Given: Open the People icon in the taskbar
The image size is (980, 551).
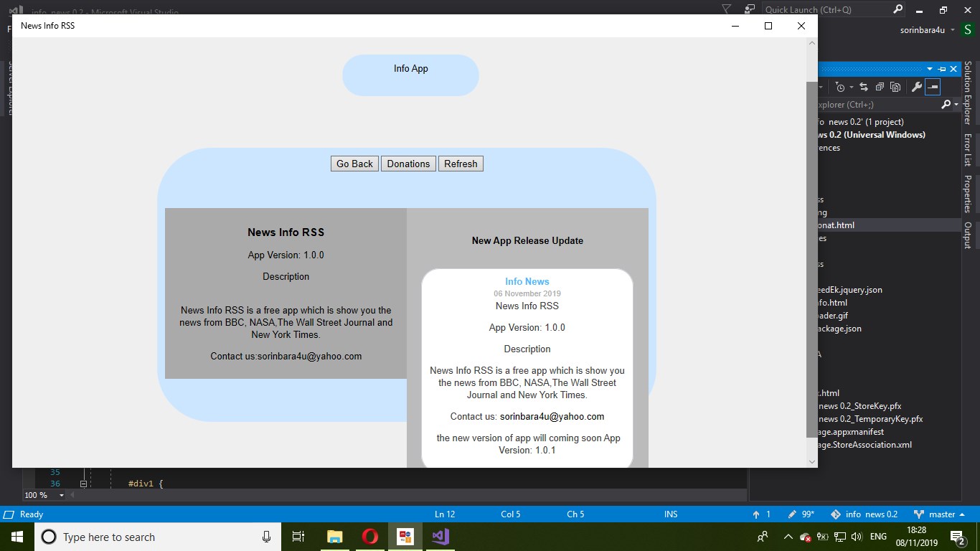Looking at the screenshot, I should (x=762, y=537).
